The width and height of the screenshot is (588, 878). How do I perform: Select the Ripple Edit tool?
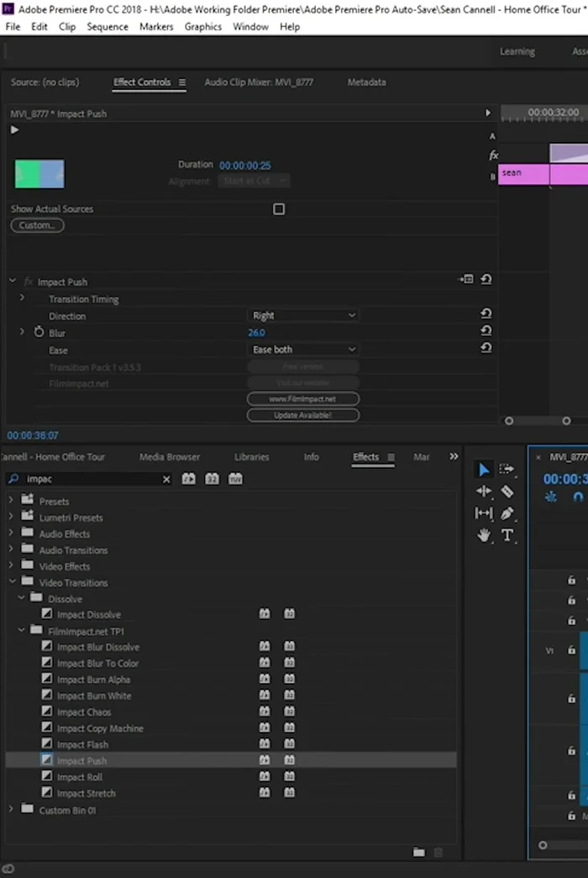click(x=484, y=492)
